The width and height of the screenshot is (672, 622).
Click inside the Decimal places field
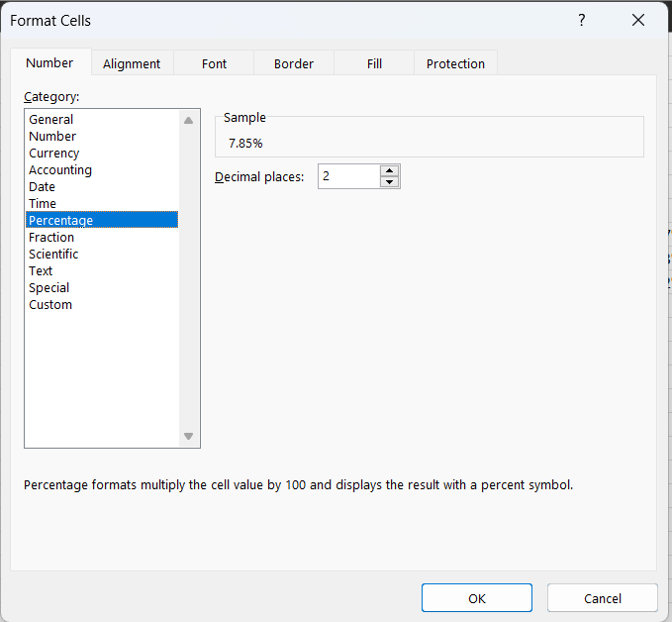(x=348, y=176)
